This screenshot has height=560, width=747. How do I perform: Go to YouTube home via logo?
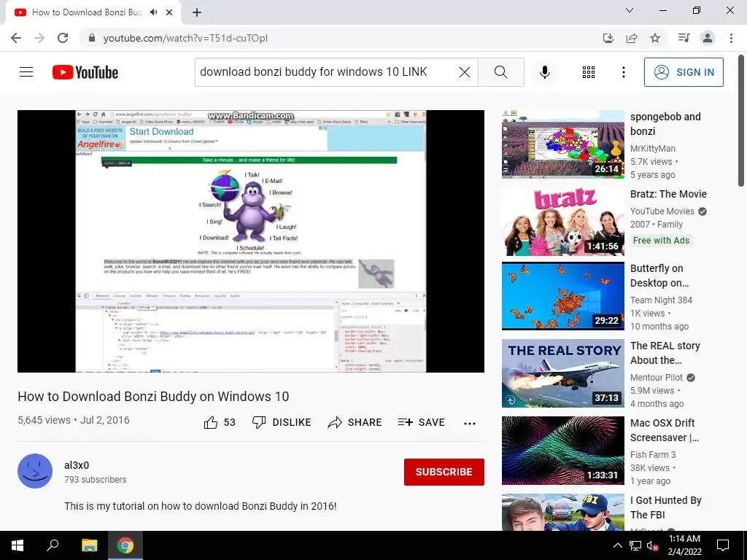[x=85, y=72]
